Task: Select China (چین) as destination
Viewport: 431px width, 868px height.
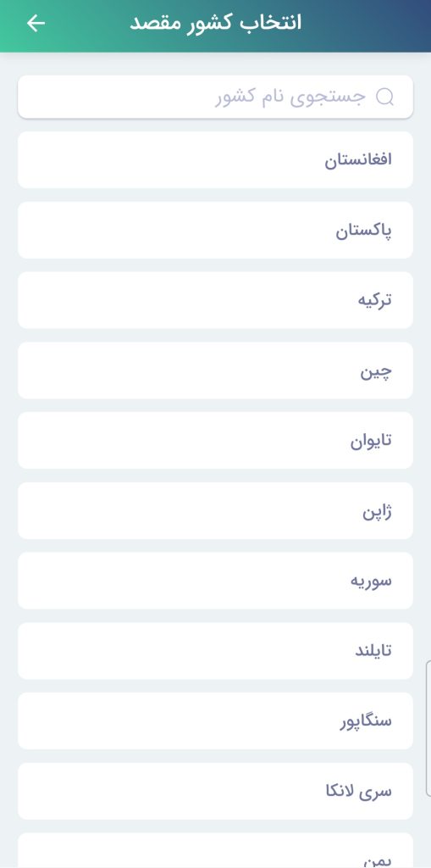Action: click(215, 370)
